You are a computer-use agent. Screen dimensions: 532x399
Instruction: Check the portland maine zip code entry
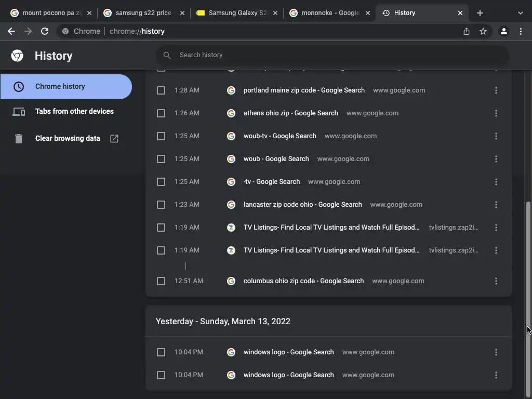click(161, 90)
